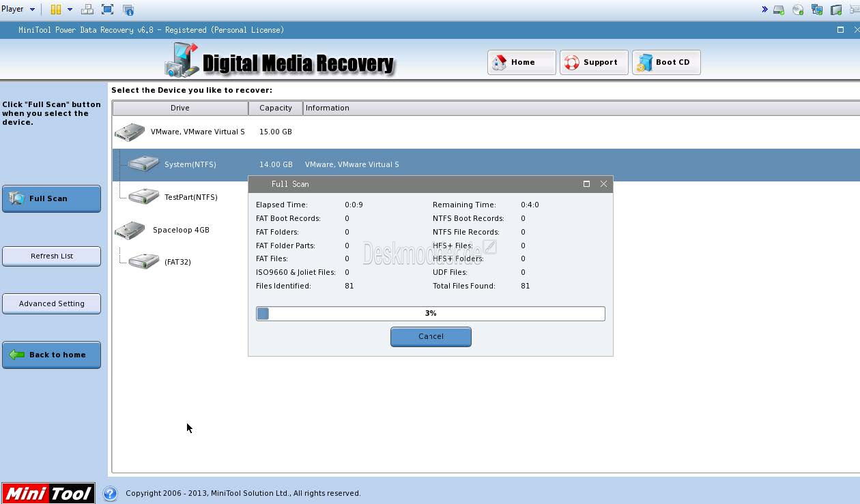Open Advanced Setting
The width and height of the screenshot is (860, 504).
pyautogui.click(x=51, y=303)
